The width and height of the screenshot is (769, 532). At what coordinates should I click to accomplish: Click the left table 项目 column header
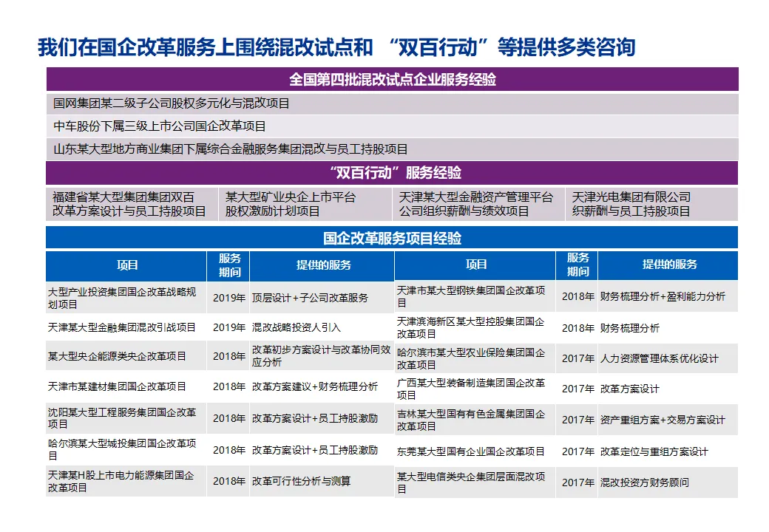coord(126,265)
